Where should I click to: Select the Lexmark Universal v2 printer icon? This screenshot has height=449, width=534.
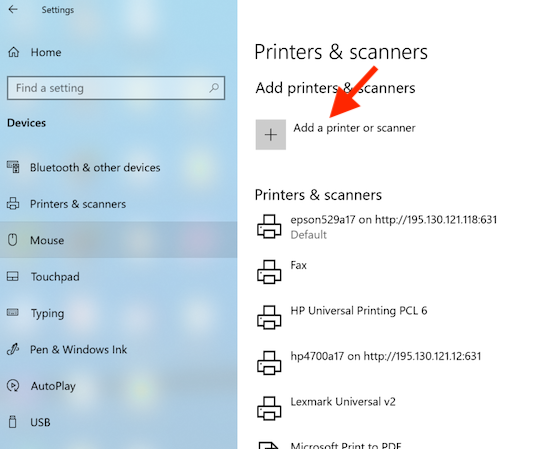(x=269, y=408)
